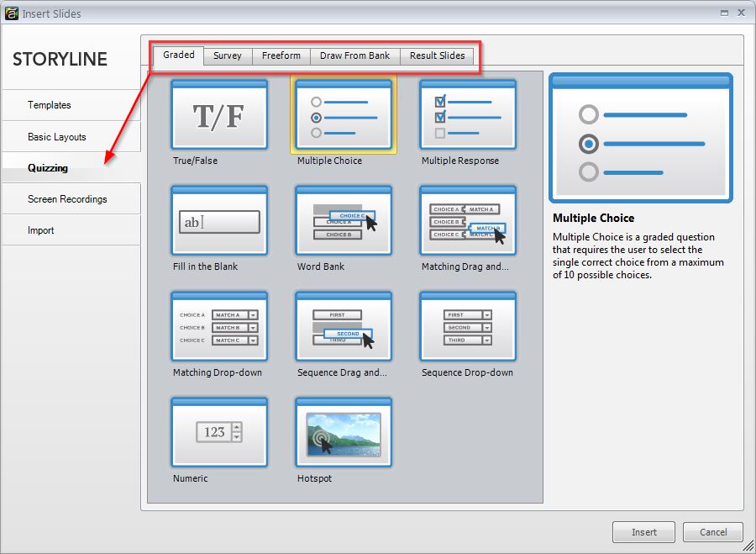Choose the Multiple Response question icon
The height and width of the screenshot is (554, 756).
[467, 115]
